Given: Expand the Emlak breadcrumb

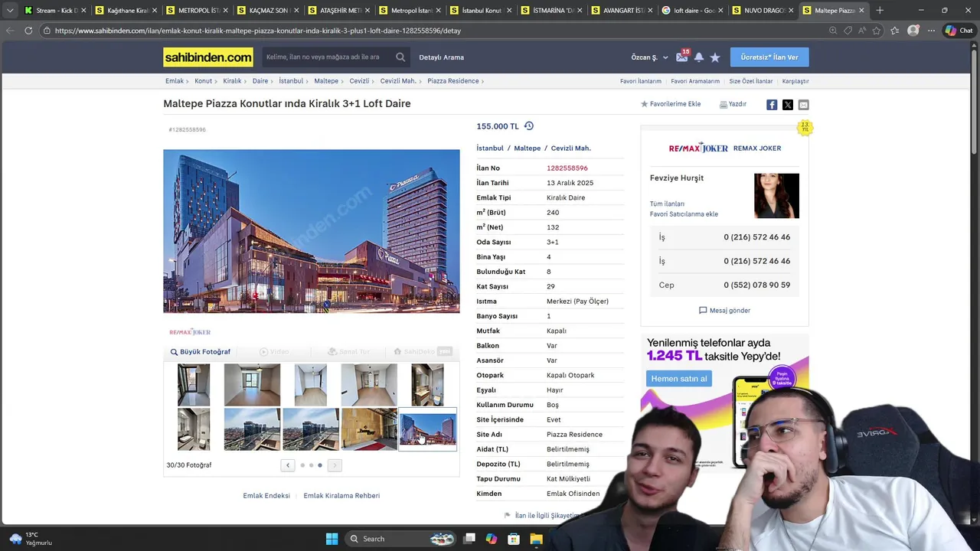Looking at the screenshot, I should 178,81.
